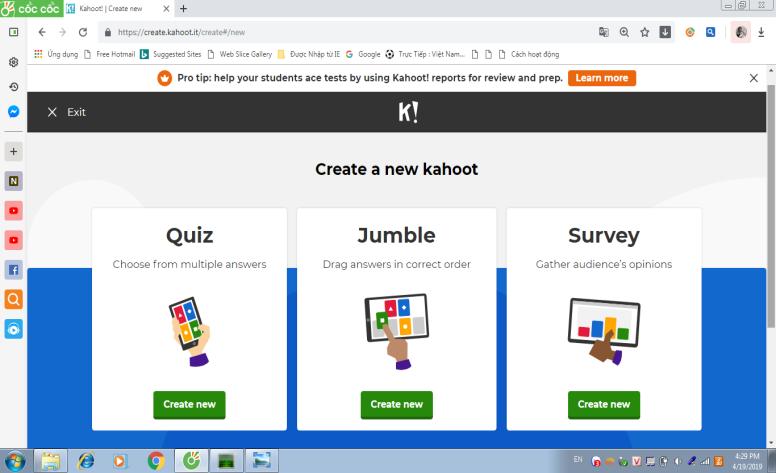Open Messenger from the sidebar
This screenshot has width=776, height=473.
(13, 111)
